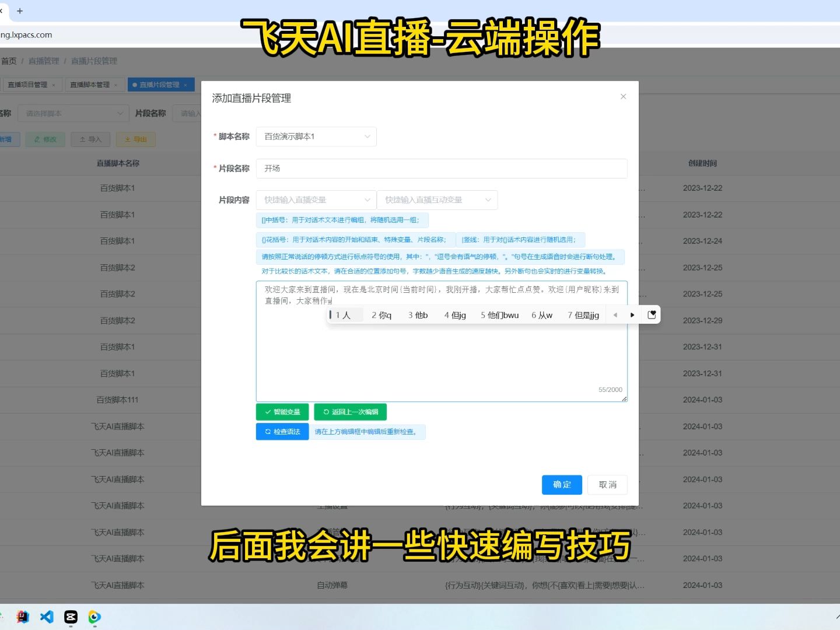The width and height of the screenshot is (840, 630).
Task: Select IME candidate 3 他
Action: tap(418, 315)
